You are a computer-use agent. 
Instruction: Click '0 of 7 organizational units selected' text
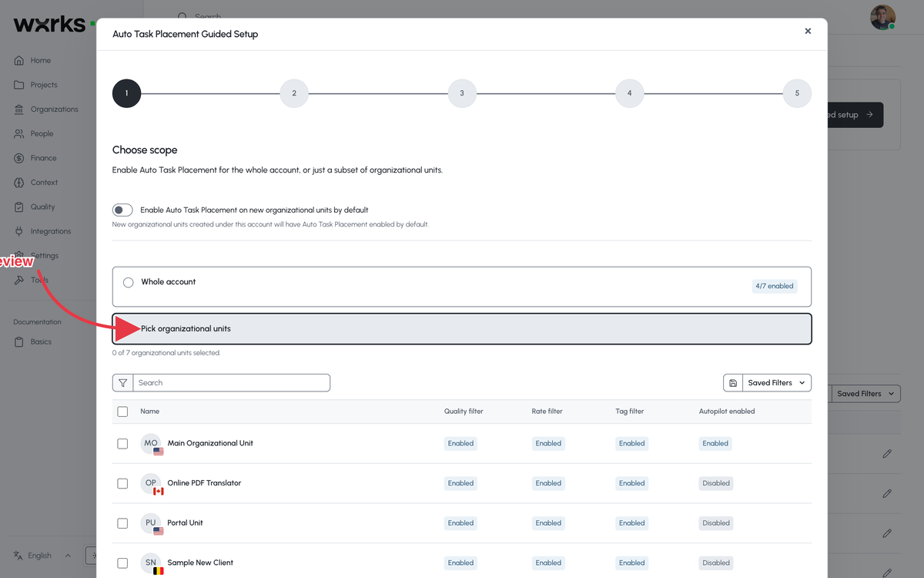click(x=166, y=353)
